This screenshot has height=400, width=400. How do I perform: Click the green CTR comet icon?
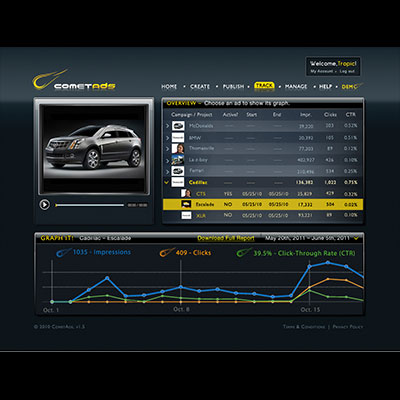[244, 253]
